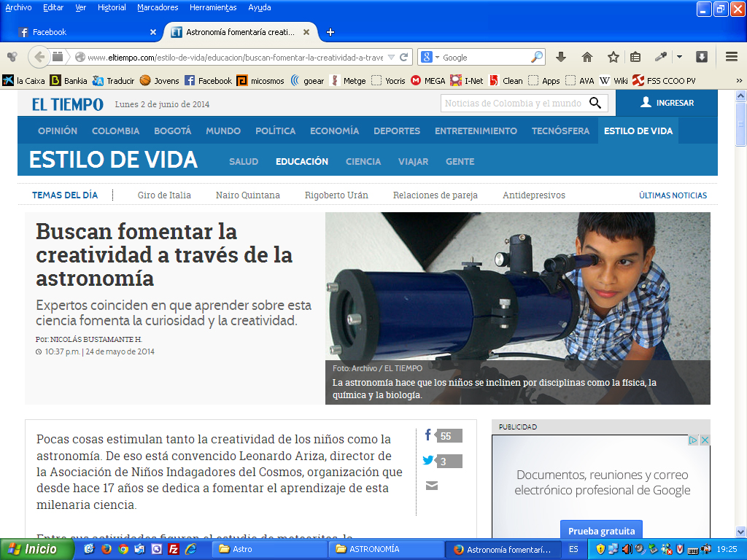Send the article by email icon
Viewport: 747px width, 560px height.
(431, 486)
